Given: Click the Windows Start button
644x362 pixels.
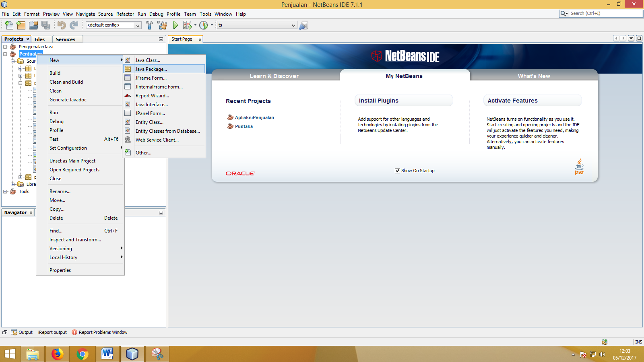Looking at the screenshot, I should click(x=10, y=354).
